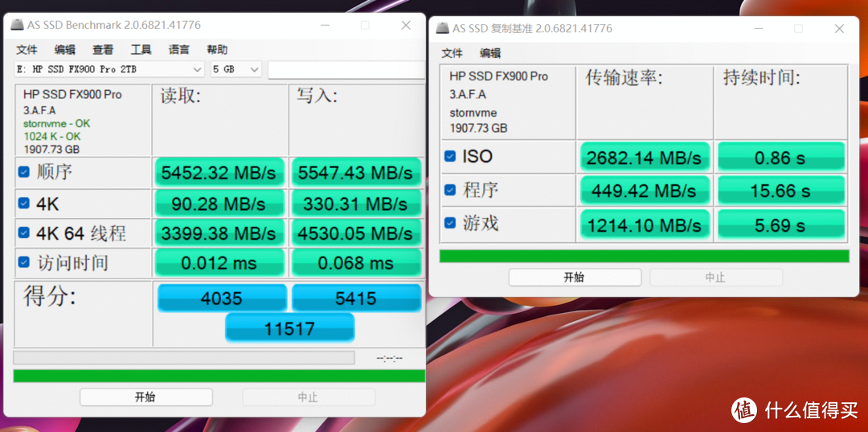Image resolution: width=868 pixels, height=432 pixels.
Task: Click the green progress bar in 复制基准 window
Action: tap(645, 256)
